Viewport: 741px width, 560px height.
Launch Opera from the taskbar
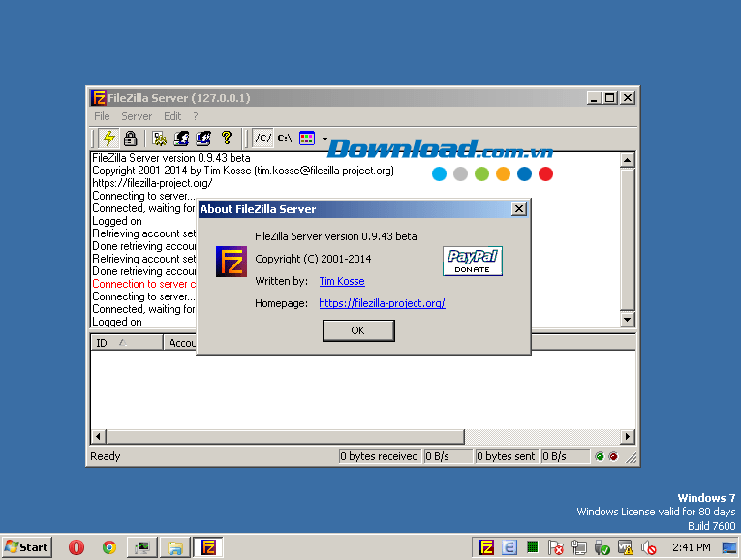pos(77,547)
